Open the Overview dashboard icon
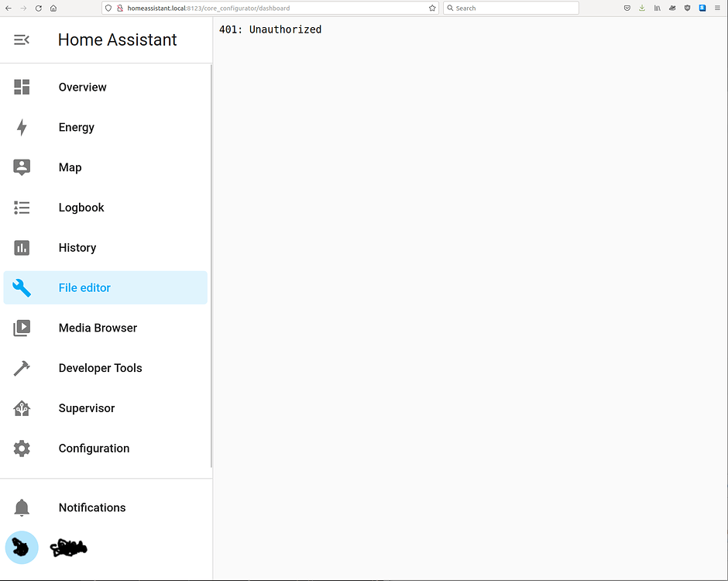Screen dimensions: 728x581 coord(21,87)
